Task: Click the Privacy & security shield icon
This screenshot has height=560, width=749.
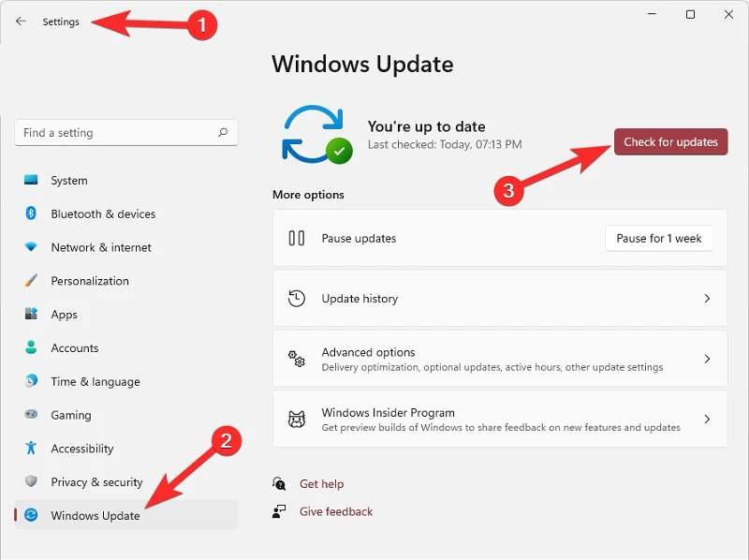Action: coord(31,481)
